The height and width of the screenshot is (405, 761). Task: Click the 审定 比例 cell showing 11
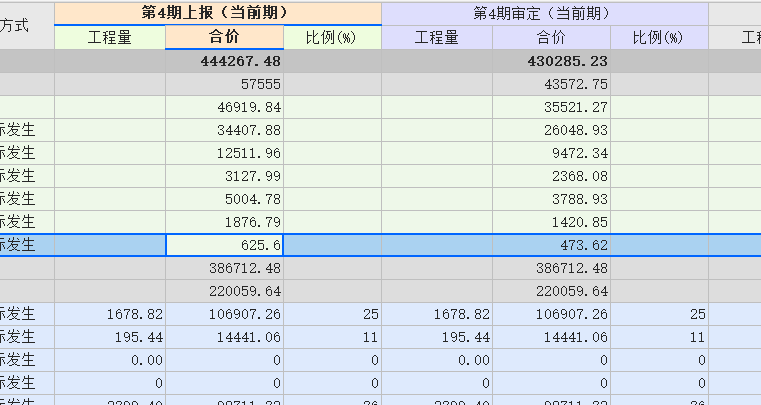tap(659, 337)
